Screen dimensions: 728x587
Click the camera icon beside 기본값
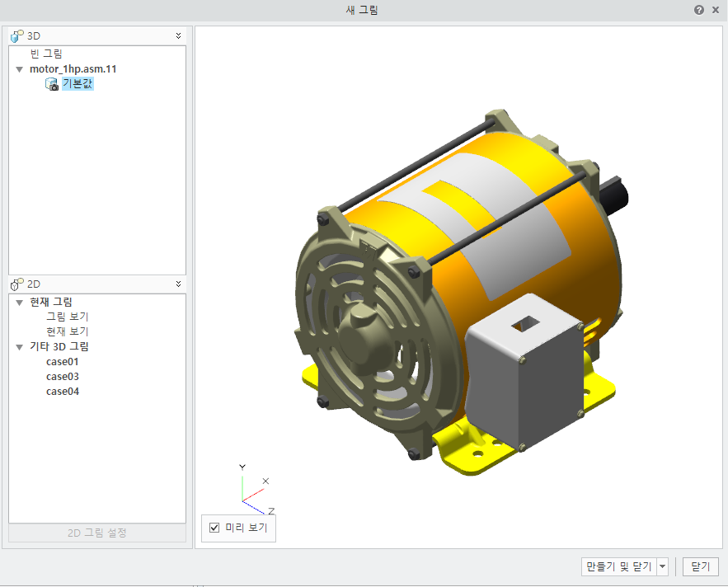click(x=52, y=84)
